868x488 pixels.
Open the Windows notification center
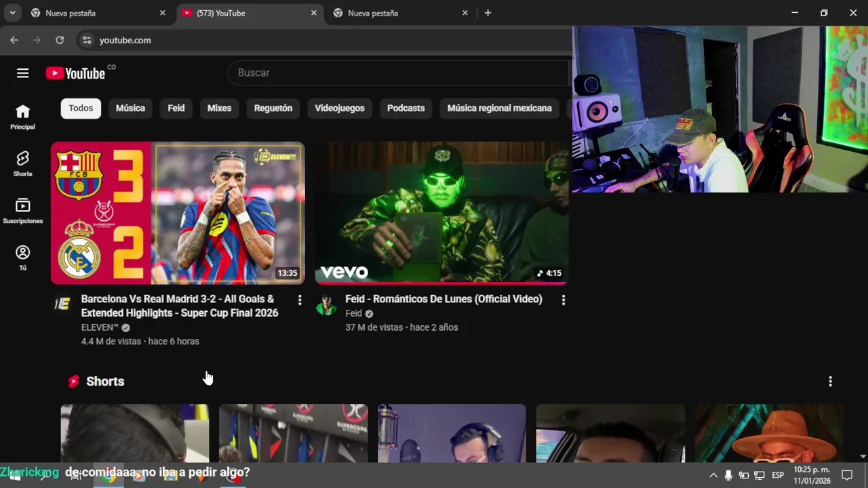[847, 475]
